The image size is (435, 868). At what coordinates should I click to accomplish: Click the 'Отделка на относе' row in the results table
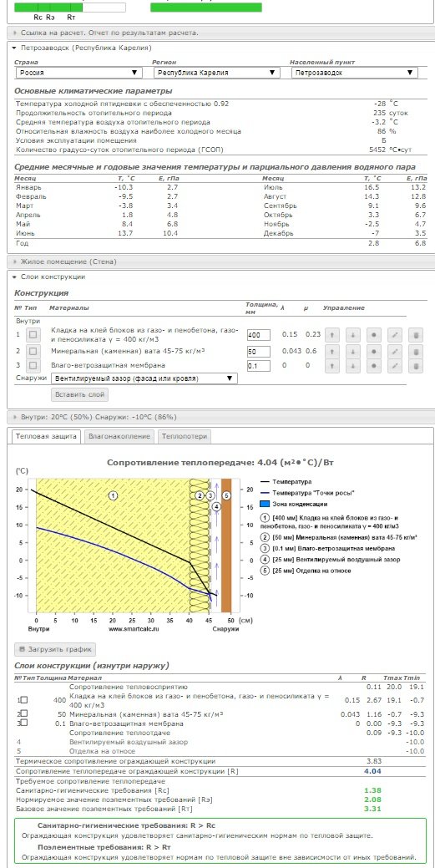(220, 751)
